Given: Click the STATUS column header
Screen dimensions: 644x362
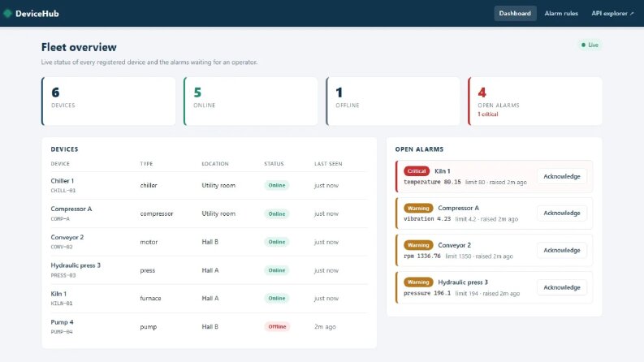Looking at the screenshot, I should pyautogui.click(x=274, y=164).
